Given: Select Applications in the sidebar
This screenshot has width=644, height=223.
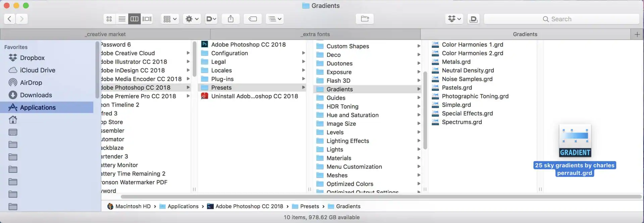Looking at the screenshot, I should click(47, 107).
